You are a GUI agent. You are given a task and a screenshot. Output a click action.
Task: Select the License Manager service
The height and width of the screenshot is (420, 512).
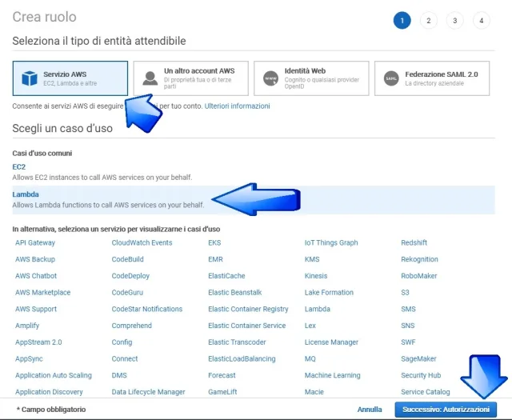click(331, 342)
